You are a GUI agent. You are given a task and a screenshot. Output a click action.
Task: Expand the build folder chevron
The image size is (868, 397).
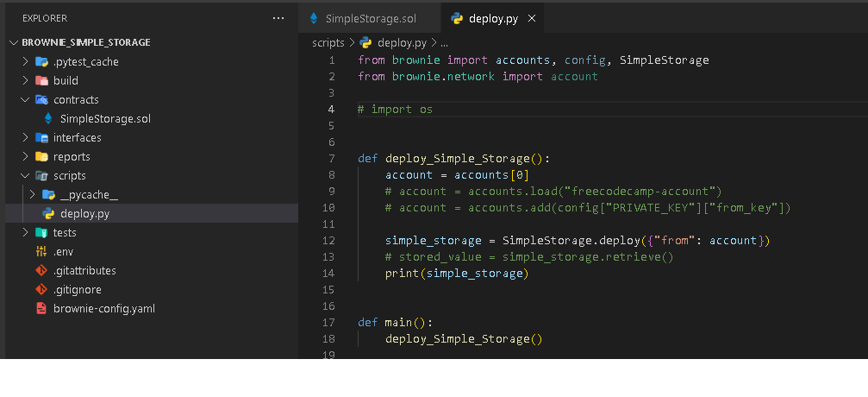coord(25,80)
